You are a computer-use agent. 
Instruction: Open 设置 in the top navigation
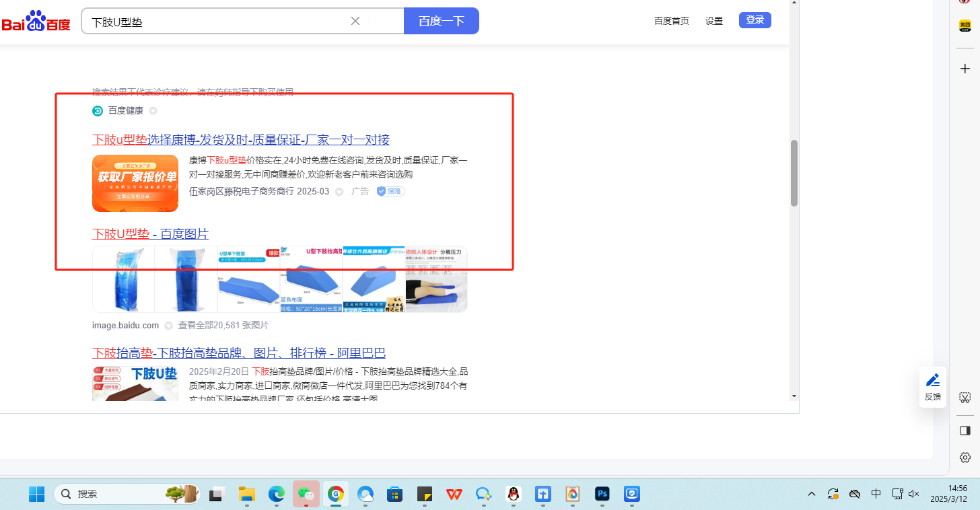coord(713,21)
